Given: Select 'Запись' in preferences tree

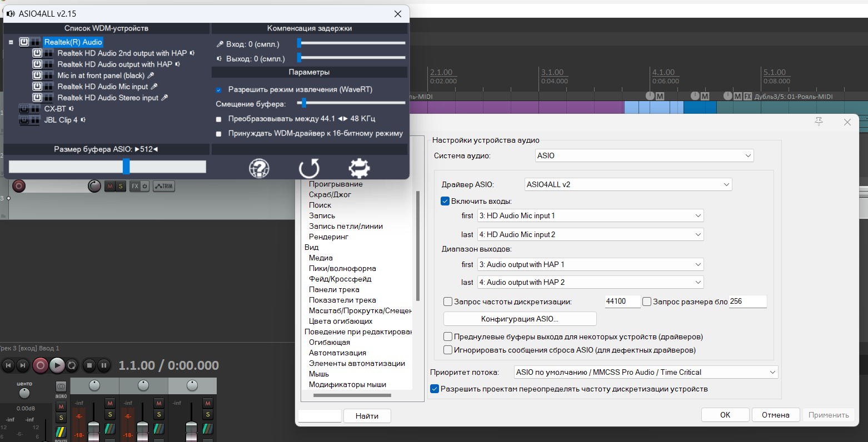Looking at the screenshot, I should pos(322,215).
